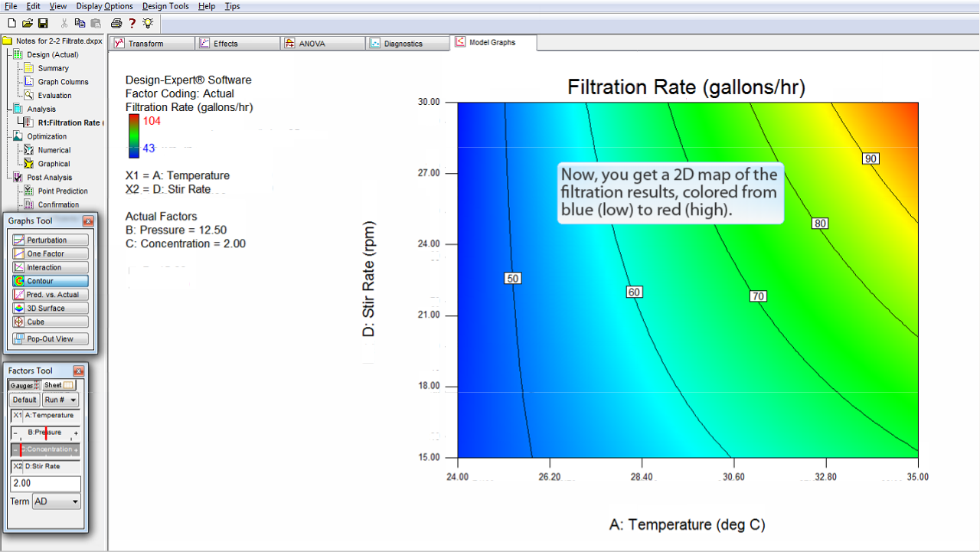Viewport: 980px width, 552px height.
Task: Open the Evaluation tree node
Action: (x=54, y=96)
